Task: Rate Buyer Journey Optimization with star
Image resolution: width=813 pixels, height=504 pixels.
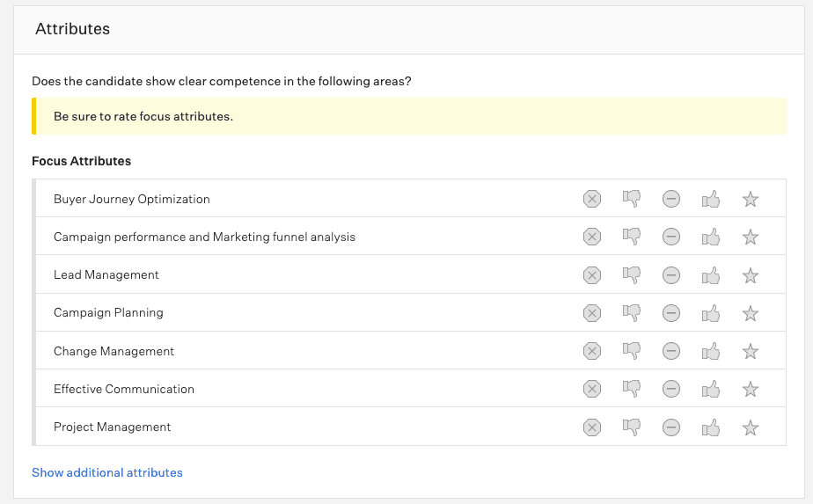Action: click(x=750, y=200)
